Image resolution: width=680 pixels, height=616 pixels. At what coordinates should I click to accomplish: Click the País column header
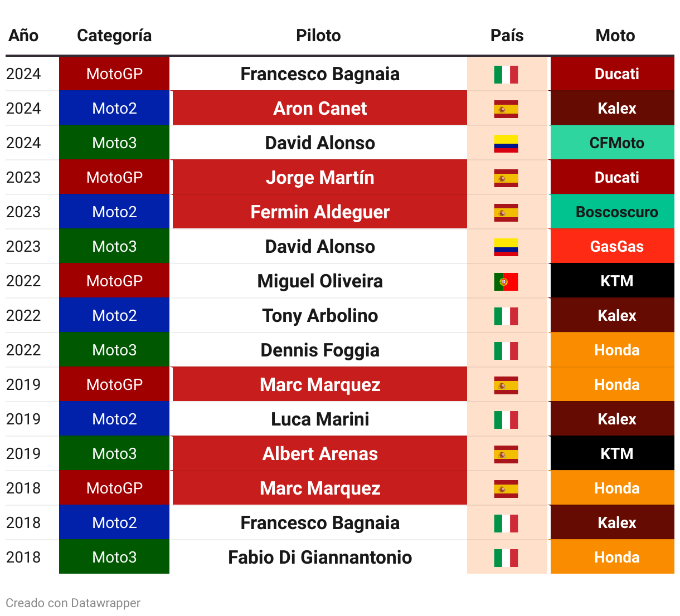coord(507,36)
